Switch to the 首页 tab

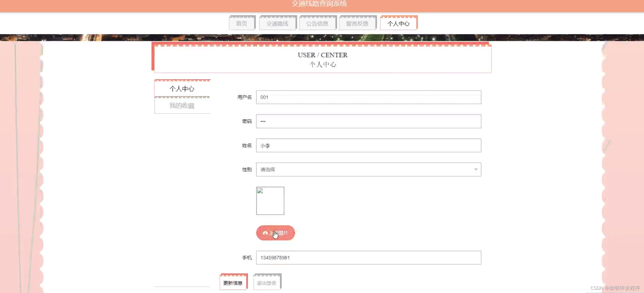(x=242, y=23)
